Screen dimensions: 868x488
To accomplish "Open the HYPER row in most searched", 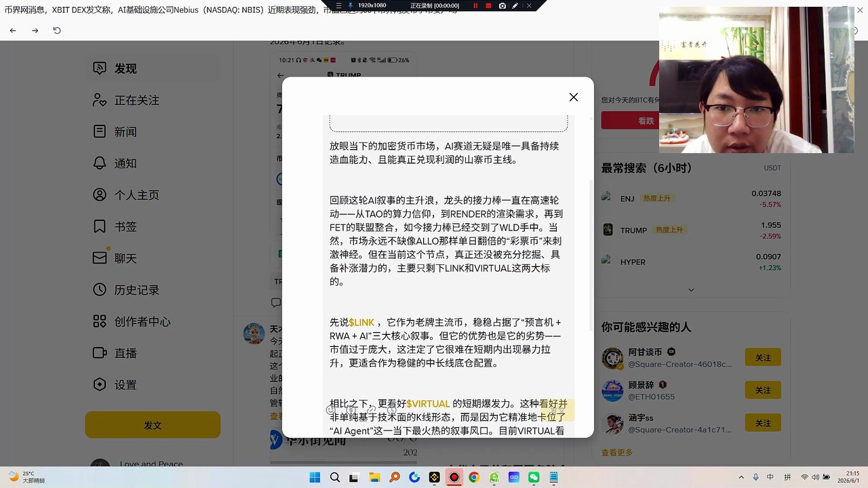I will [x=692, y=262].
